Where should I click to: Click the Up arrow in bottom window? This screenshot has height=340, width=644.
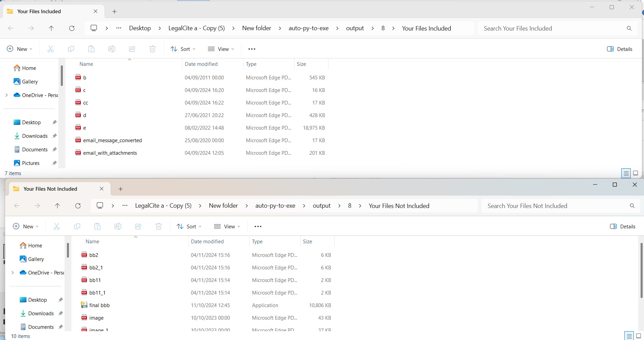pos(57,206)
